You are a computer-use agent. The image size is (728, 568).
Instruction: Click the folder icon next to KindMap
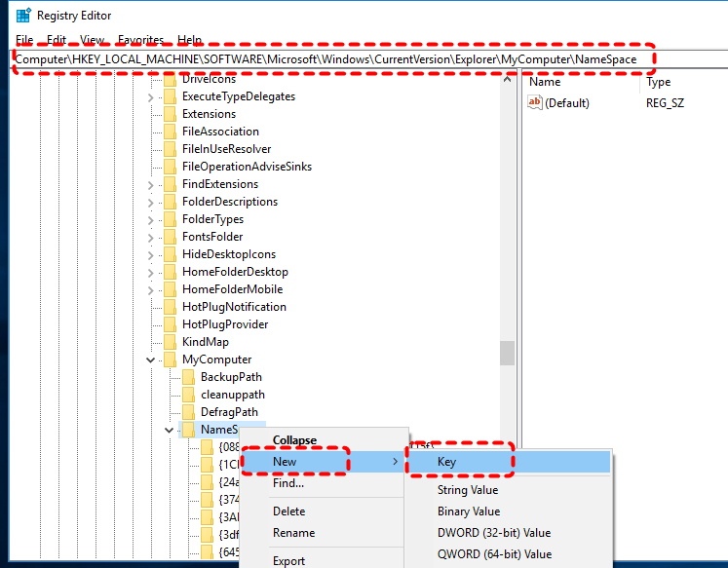point(170,342)
